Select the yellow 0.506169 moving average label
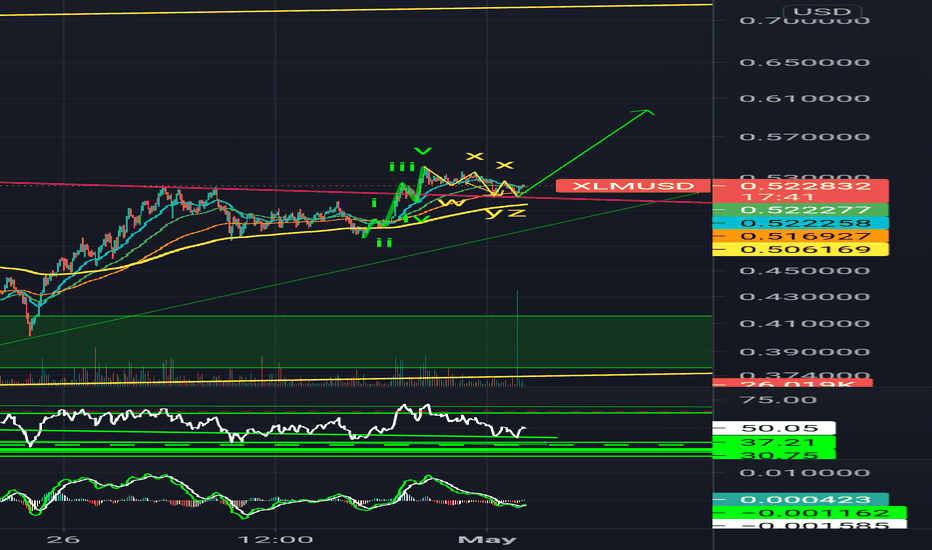This screenshot has height=550, width=932. tap(800, 249)
